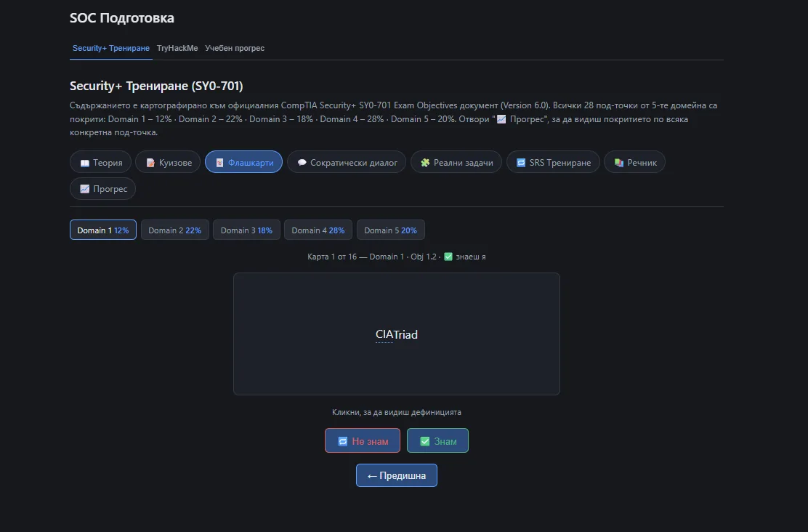The height and width of the screenshot is (532, 808).
Task: Switch to the Security+ Трениране tab
Action: pyautogui.click(x=110, y=48)
